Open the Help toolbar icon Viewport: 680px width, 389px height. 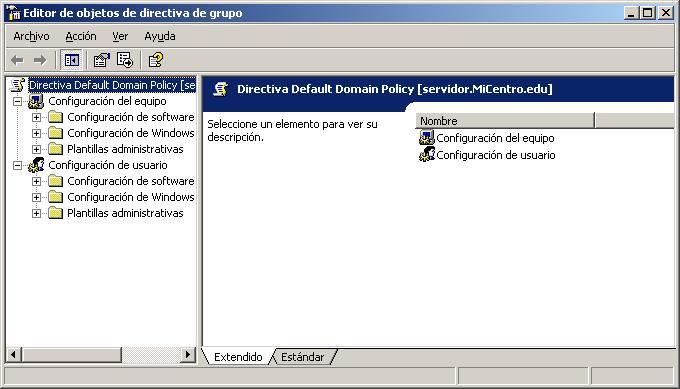click(155, 60)
